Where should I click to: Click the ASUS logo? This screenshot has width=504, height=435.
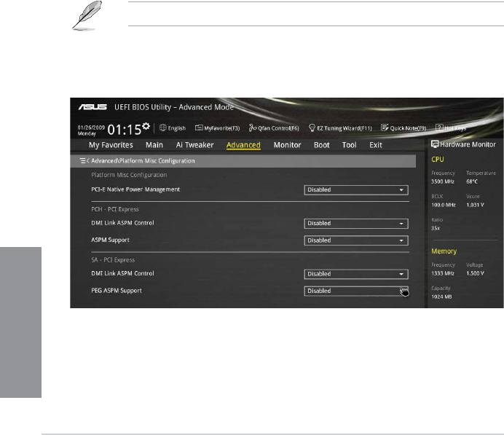(92, 106)
